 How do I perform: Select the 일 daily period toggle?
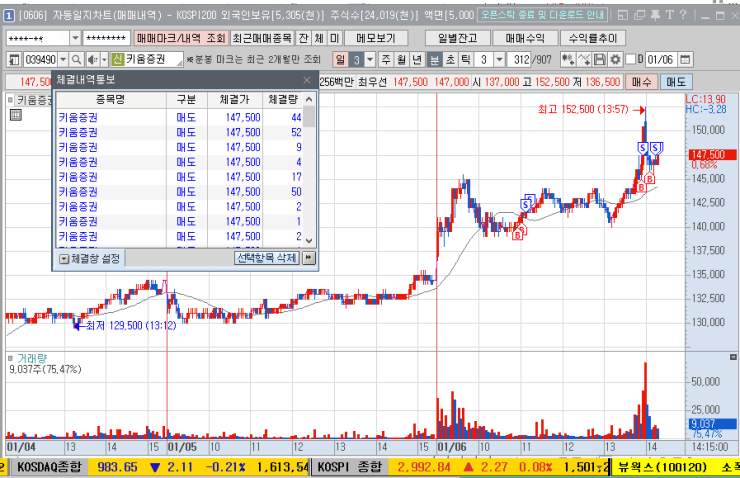pyautogui.click(x=340, y=59)
